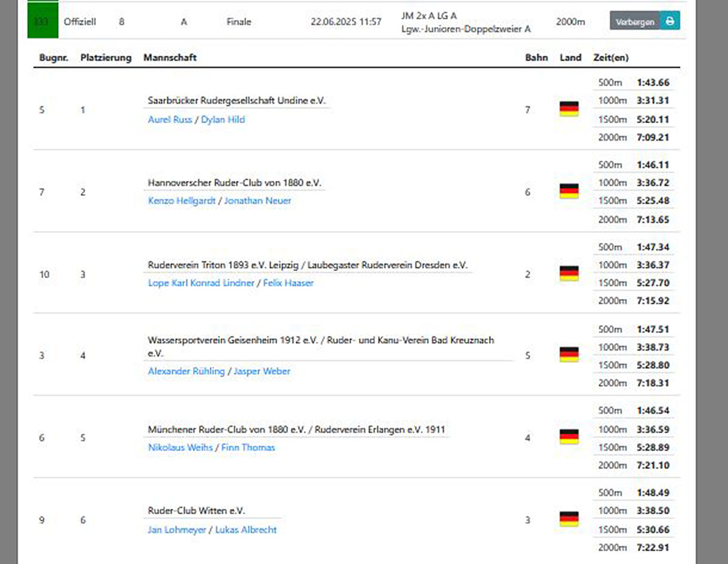Open Alexander Rühling's profile link
This screenshot has width=728, height=564.
186,371
